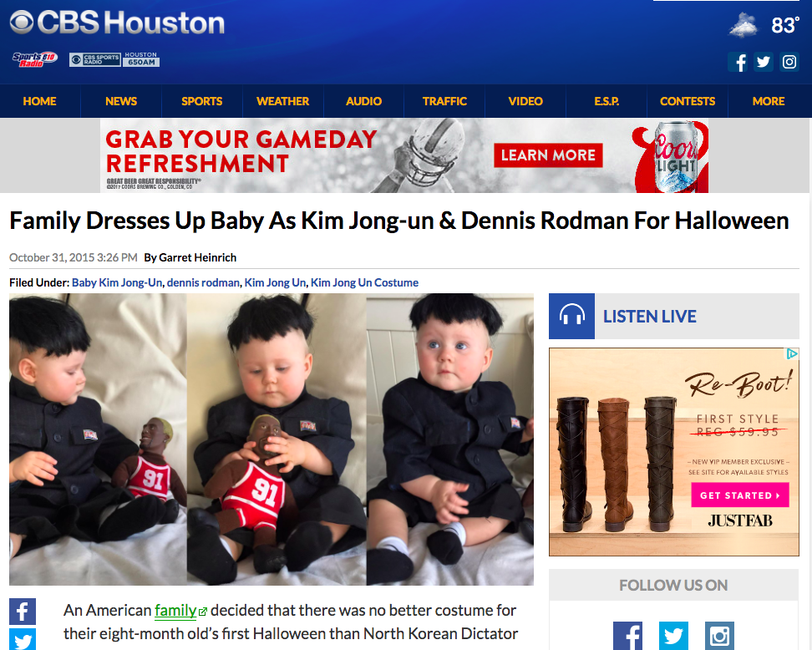Screen dimensions: 812x650
Task: Click the LEARN MORE ad button
Action: pos(548,155)
